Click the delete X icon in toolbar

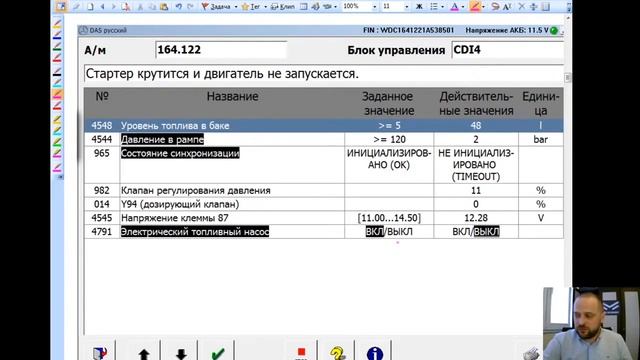tap(522, 7)
